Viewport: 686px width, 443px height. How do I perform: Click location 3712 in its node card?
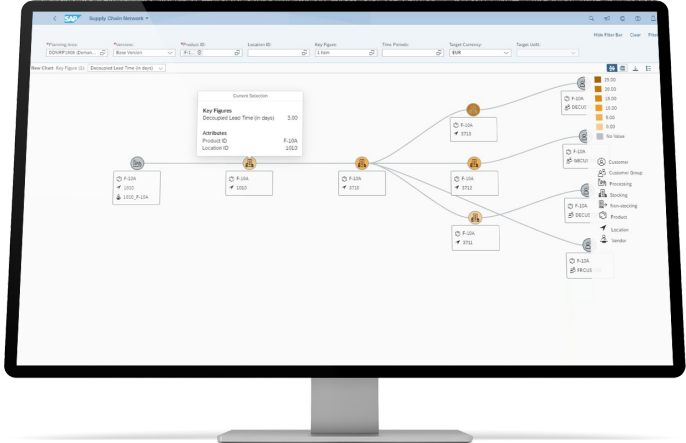coord(467,188)
